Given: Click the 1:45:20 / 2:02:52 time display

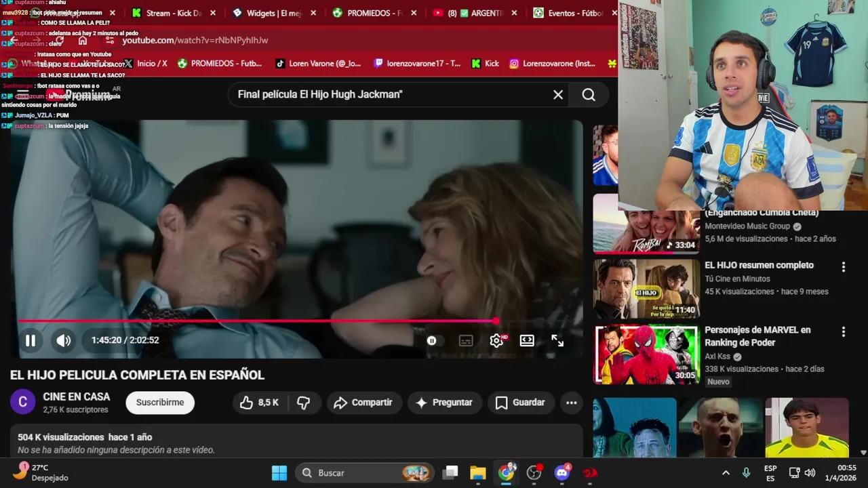Looking at the screenshot, I should click(125, 340).
